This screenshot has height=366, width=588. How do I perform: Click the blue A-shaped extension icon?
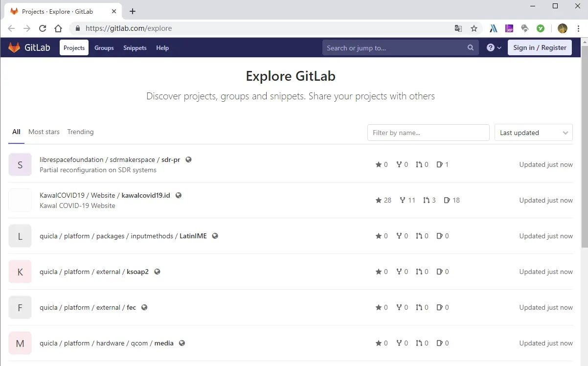click(x=494, y=28)
